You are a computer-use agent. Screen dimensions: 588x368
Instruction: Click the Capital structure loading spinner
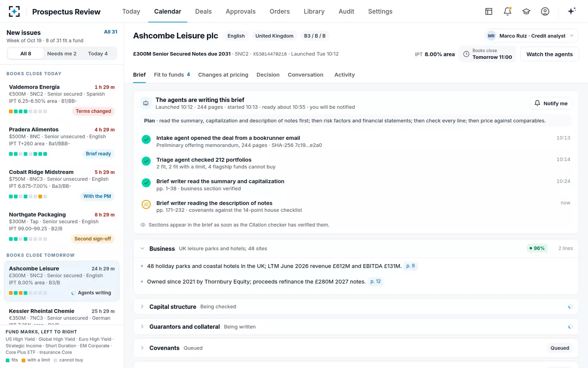pyautogui.click(x=570, y=307)
